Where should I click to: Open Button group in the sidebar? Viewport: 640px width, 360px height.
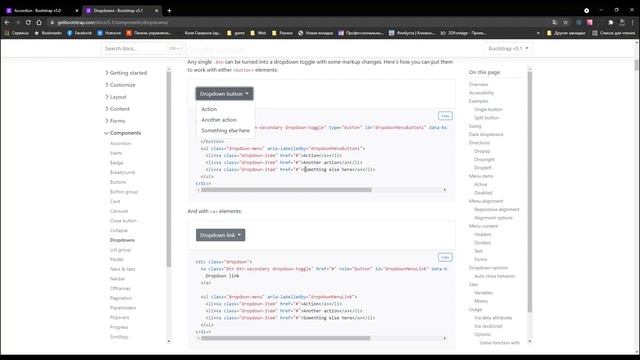(x=124, y=192)
